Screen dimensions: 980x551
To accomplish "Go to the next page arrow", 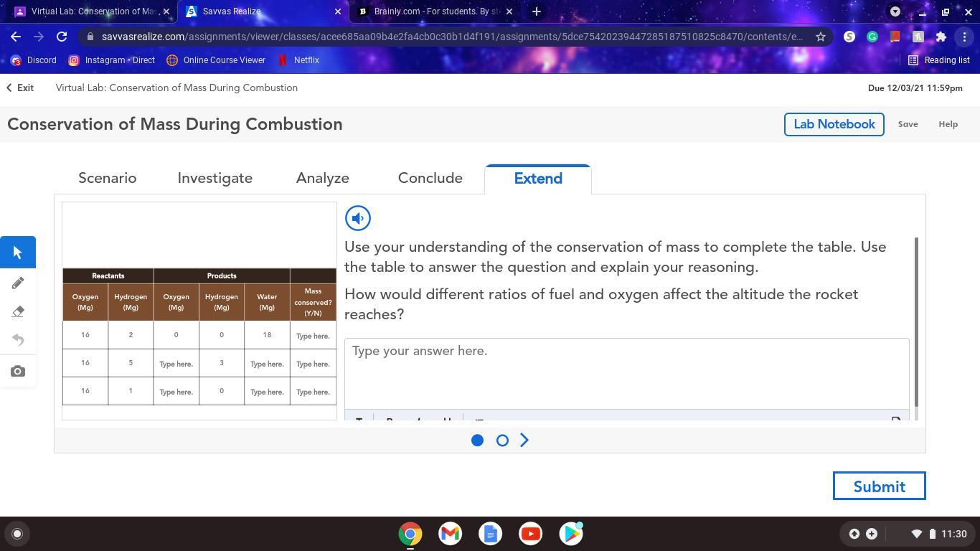I will 524,441.
